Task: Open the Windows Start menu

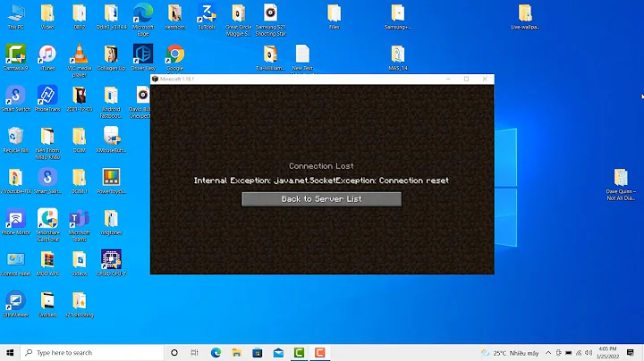Action: [10, 353]
